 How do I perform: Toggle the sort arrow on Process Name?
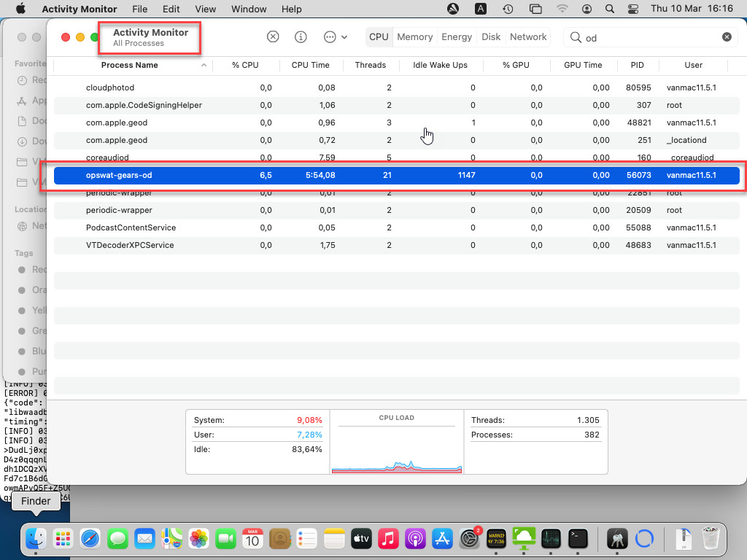point(204,65)
